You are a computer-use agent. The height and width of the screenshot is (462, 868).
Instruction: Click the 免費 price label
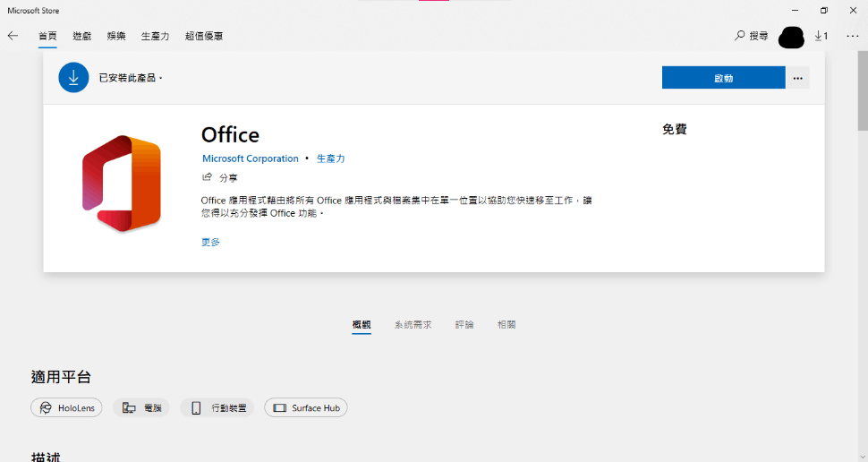click(x=674, y=129)
